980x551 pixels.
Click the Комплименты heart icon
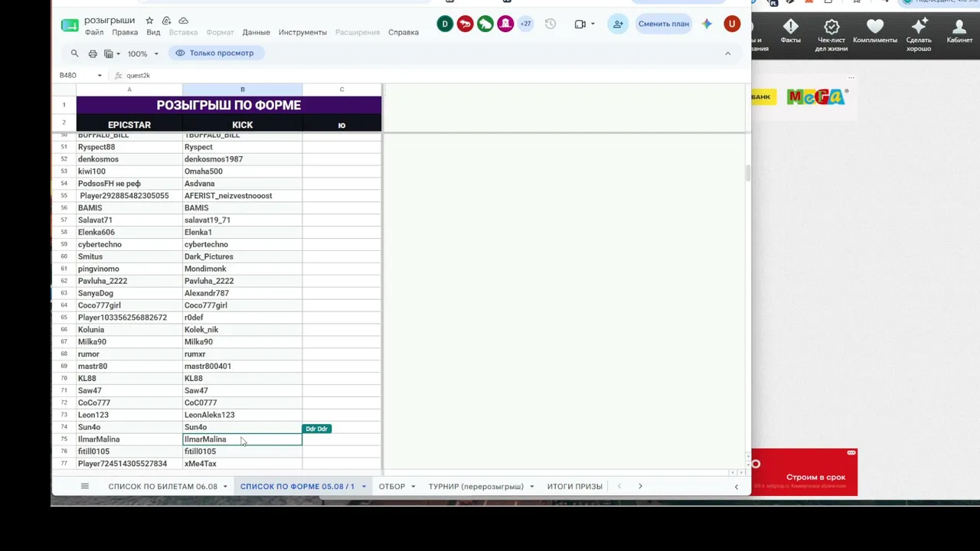point(875,31)
